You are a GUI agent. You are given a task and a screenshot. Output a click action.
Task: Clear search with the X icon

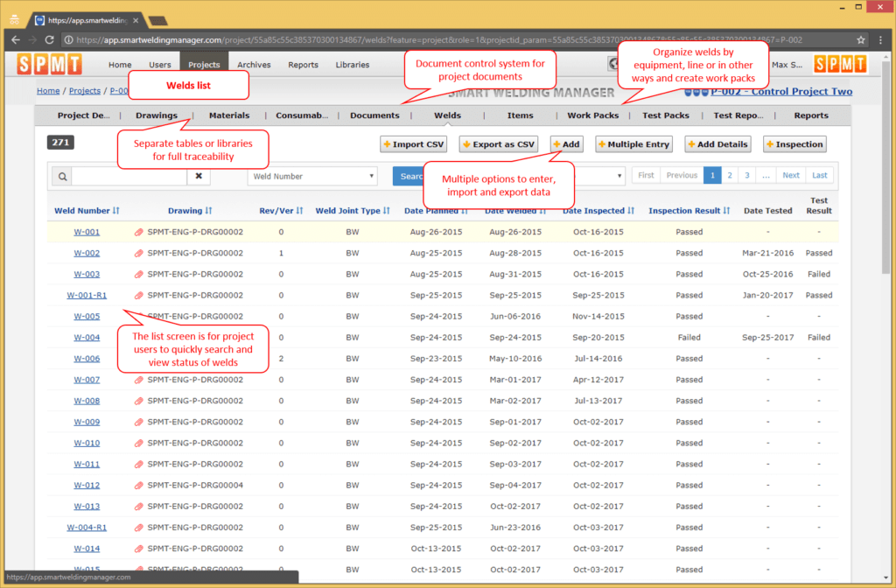(x=199, y=176)
